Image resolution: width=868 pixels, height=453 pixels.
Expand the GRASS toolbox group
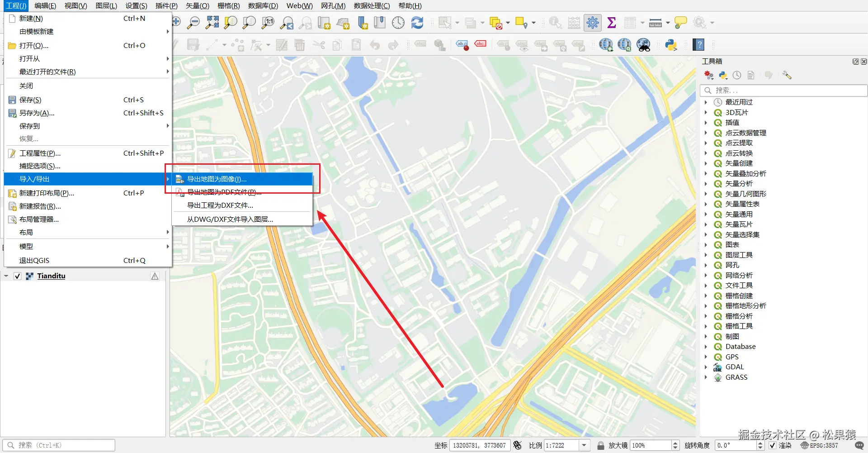[x=706, y=377]
